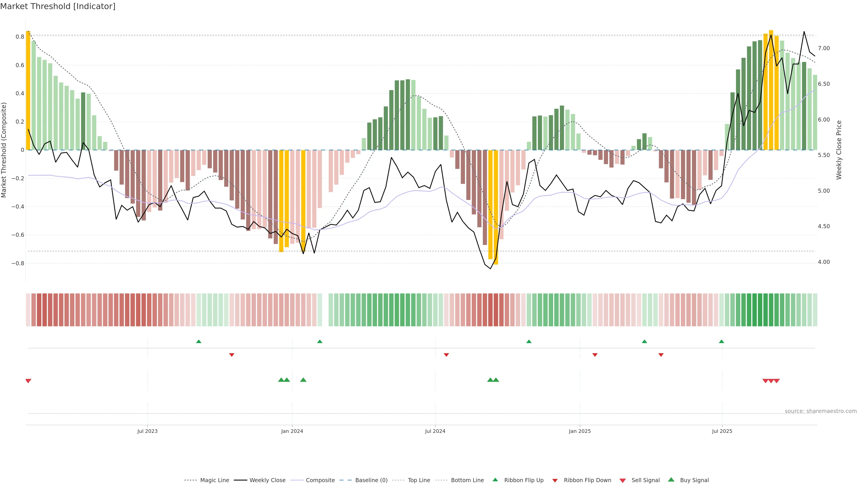
Task: Click the Ribbon Flip Up legend triangle icon
Action: (495, 480)
